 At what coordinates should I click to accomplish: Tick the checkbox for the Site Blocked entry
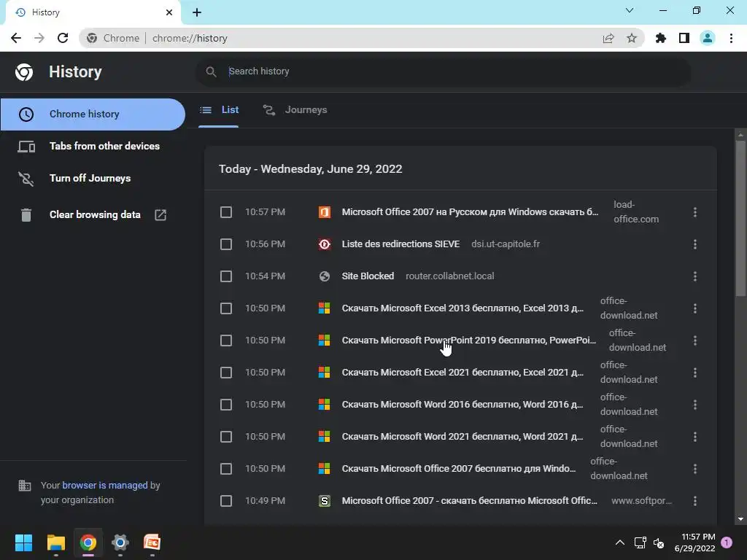(226, 276)
